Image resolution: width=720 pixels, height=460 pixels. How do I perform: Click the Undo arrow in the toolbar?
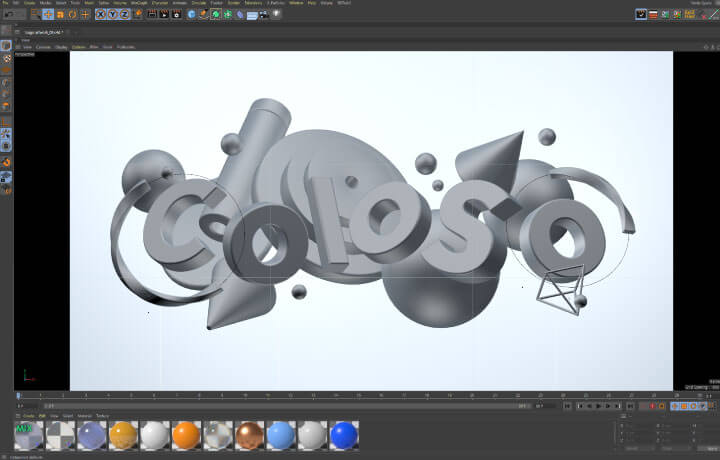(x=9, y=15)
